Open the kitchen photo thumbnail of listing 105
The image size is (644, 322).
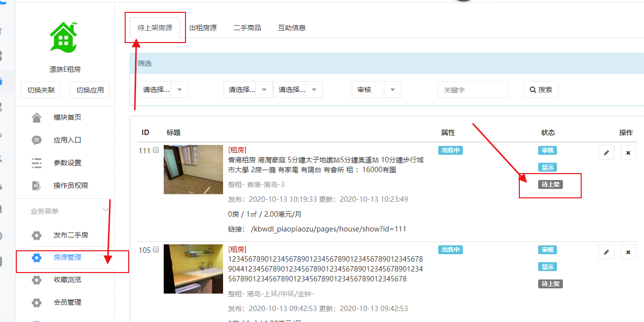pyautogui.click(x=193, y=269)
